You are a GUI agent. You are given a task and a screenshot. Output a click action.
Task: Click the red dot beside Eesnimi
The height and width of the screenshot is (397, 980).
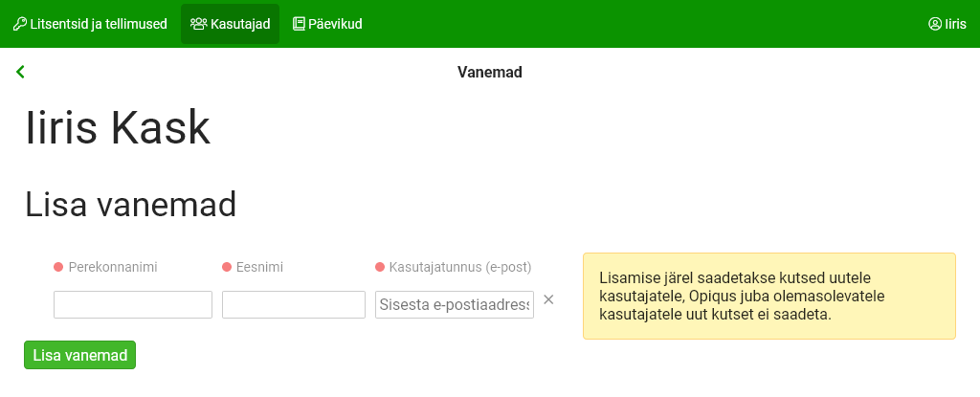click(227, 267)
